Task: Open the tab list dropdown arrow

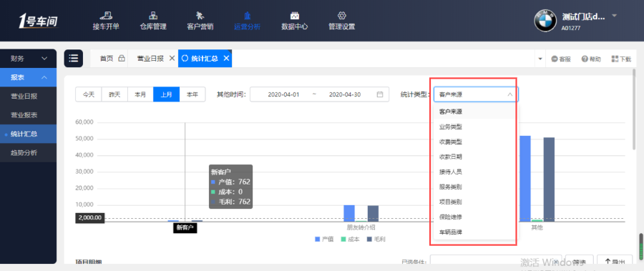Action: (540, 59)
